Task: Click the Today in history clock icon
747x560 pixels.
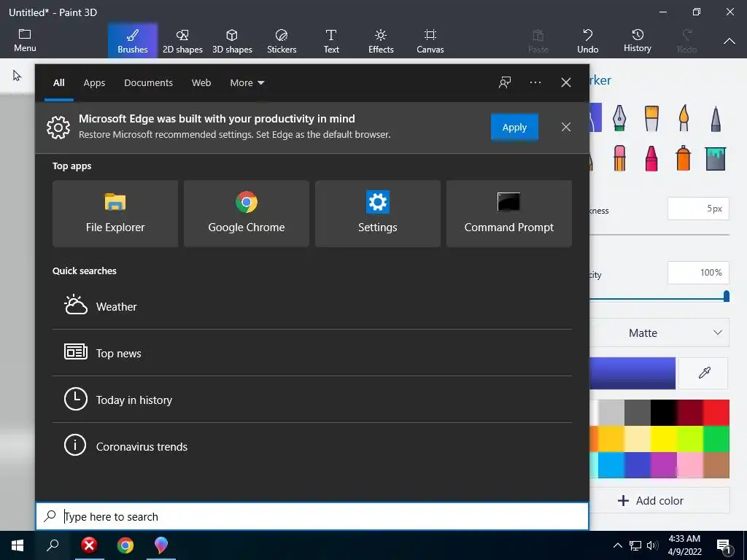Action: [x=76, y=399]
